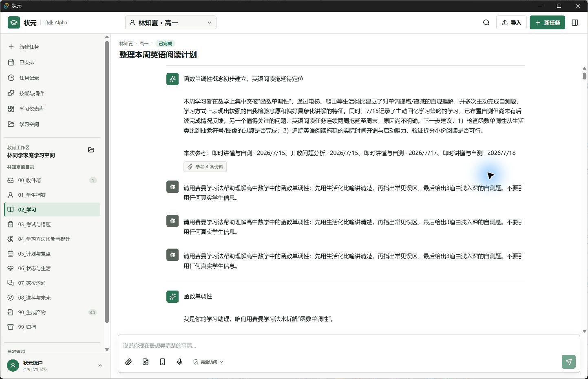Viewport: 588px width, 379px height.
Task: Click the heart icon of 06_状态与生活
Action: tap(11, 268)
